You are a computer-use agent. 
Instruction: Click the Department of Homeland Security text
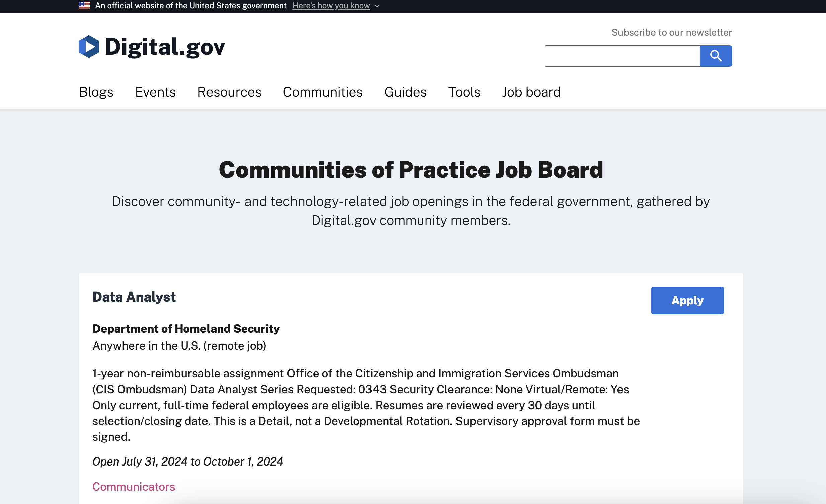186,329
